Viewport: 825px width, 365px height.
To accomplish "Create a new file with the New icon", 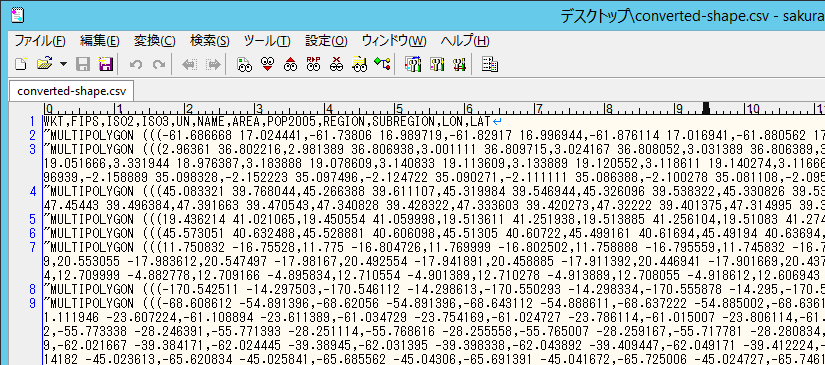I will coord(20,65).
